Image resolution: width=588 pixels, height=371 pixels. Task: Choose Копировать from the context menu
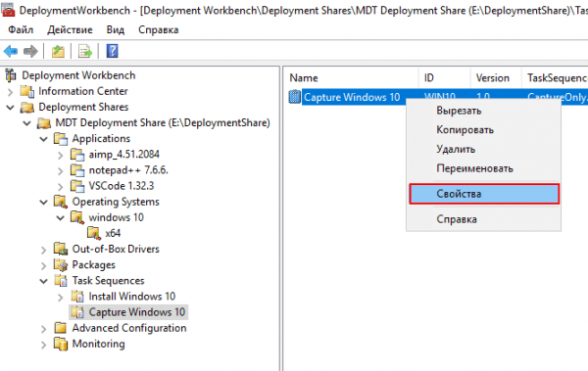click(x=484, y=129)
